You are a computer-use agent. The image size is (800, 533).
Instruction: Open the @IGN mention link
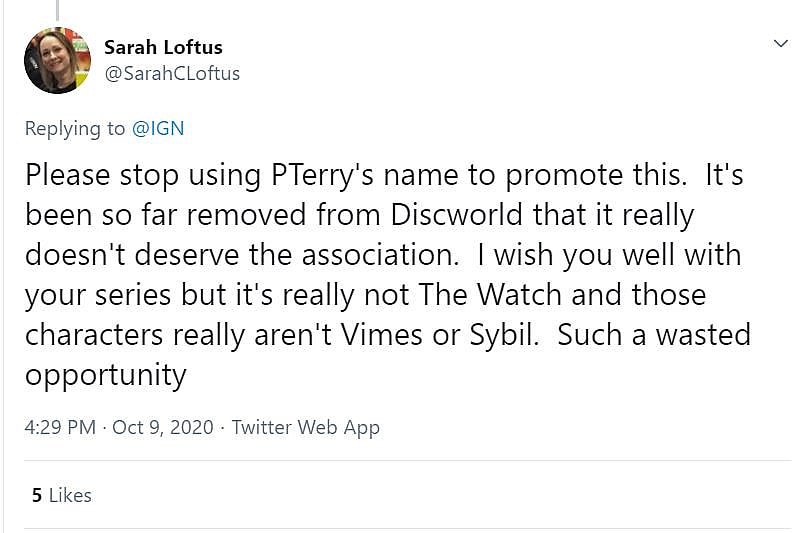[158, 128]
